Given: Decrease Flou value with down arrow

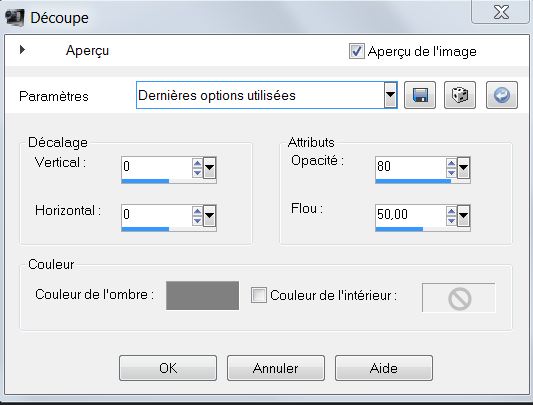Looking at the screenshot, I should (x=451, y=221).
